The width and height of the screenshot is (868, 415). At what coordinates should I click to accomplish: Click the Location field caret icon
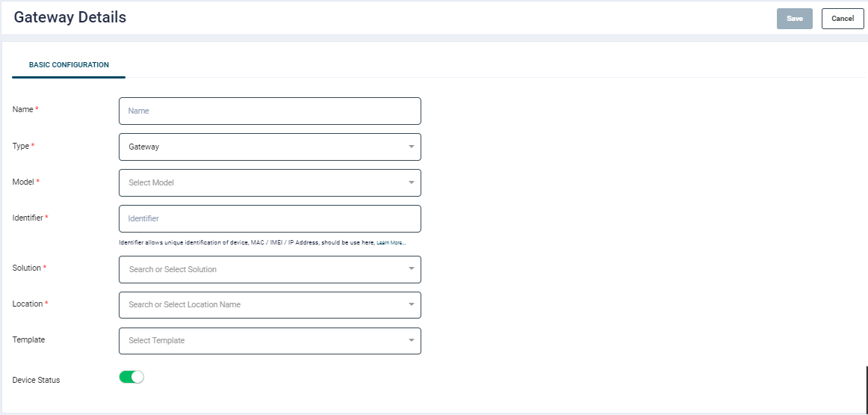(x=411, y=304)
